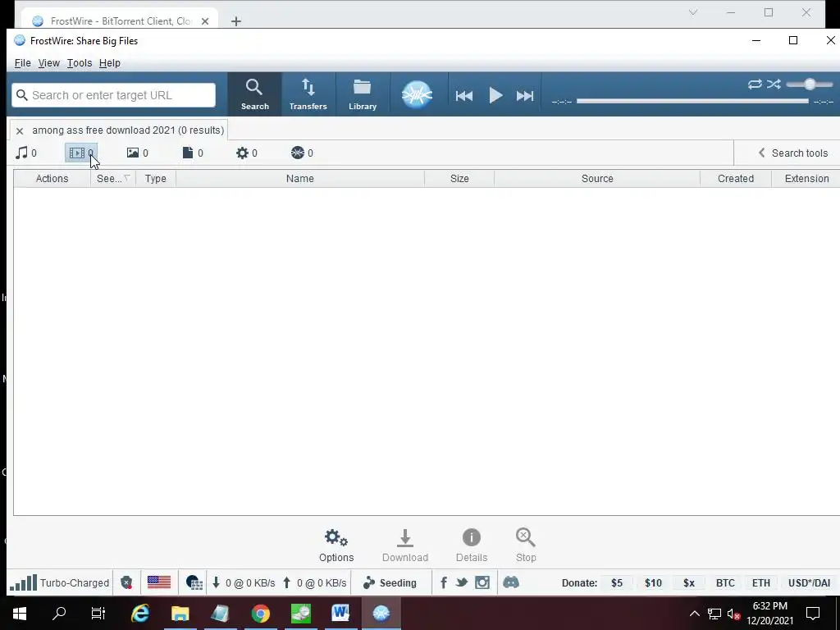Donate using BTC

click(725, 583)
